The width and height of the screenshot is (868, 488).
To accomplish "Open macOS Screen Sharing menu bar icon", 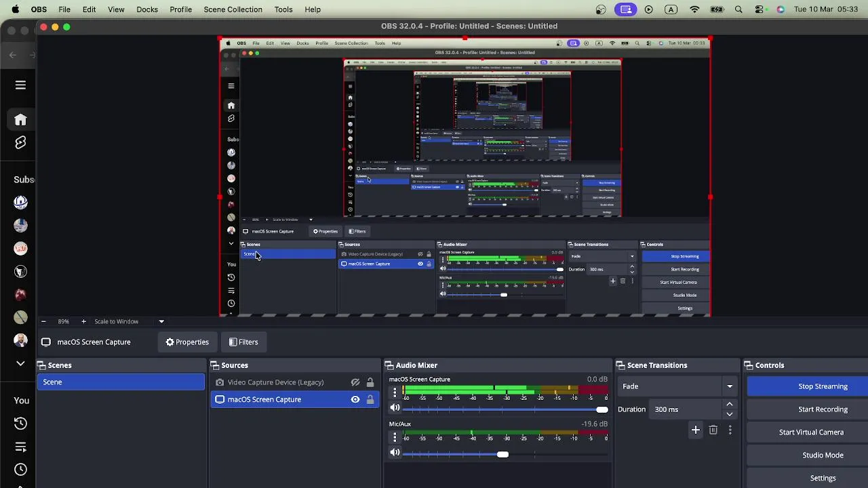I will point(626,9).
